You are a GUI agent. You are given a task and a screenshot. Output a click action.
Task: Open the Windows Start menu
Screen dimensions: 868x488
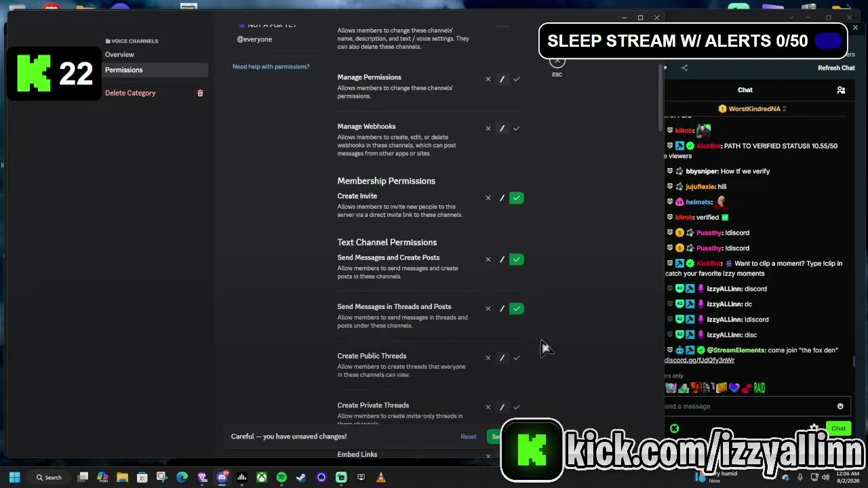pyautogui.click(x=15, y=477)
